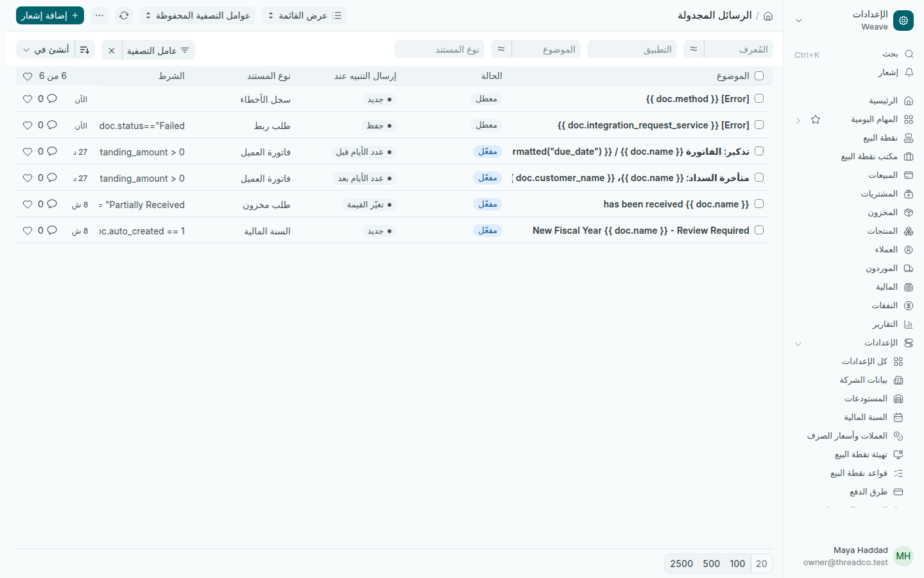Open نقطة البيع in sidebar
Image resolution: width=924 pixels, height=578 pixels.
(x=880, y=138)
